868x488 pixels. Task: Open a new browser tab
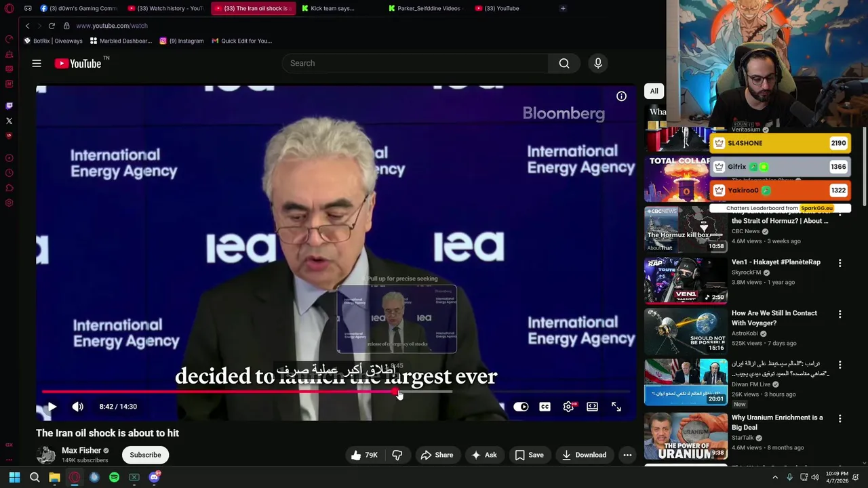(563, 8)
